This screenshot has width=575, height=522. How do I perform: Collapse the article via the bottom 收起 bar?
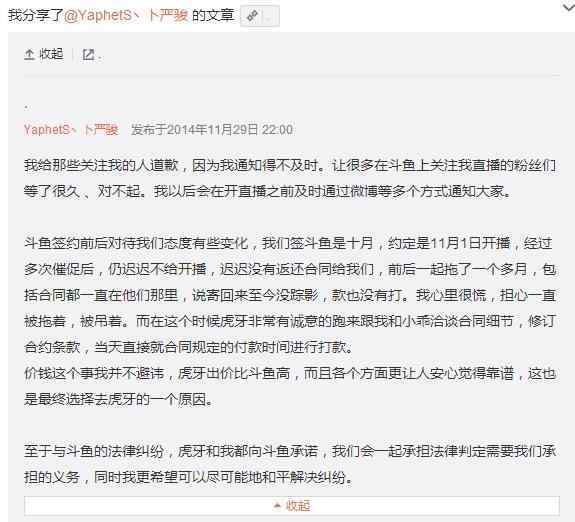(292, 506)
